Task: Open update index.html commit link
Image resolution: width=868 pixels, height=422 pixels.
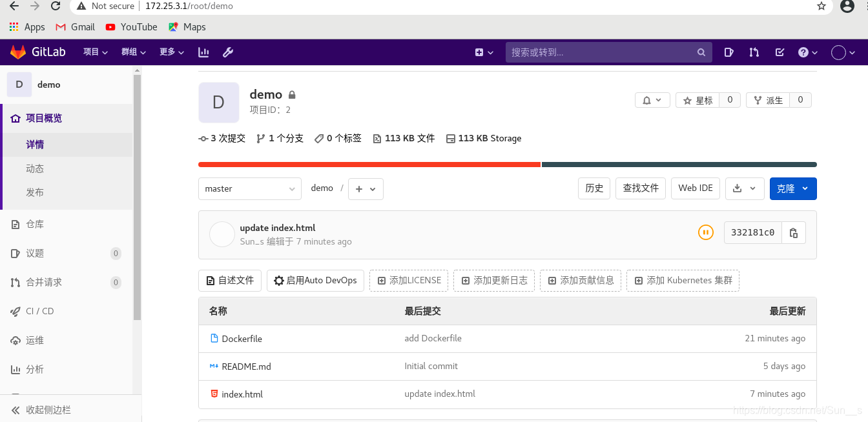Action: 278,228
